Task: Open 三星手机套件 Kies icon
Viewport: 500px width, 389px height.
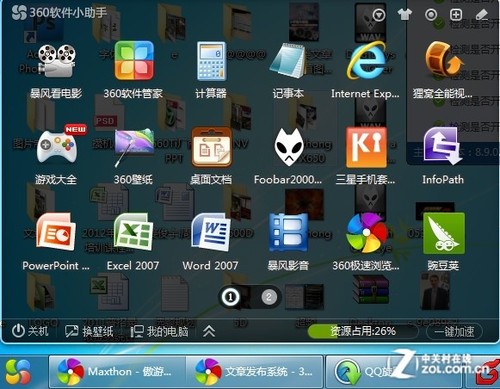Action: (366, 147)
